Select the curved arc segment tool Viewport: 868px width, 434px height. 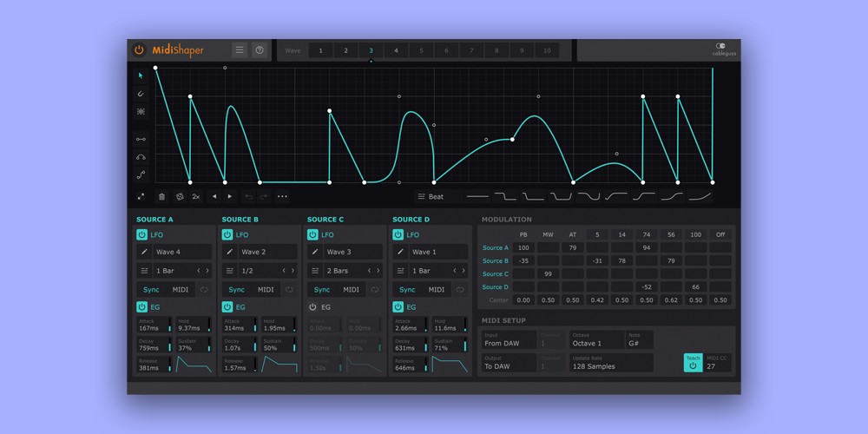tap(141, 157)
